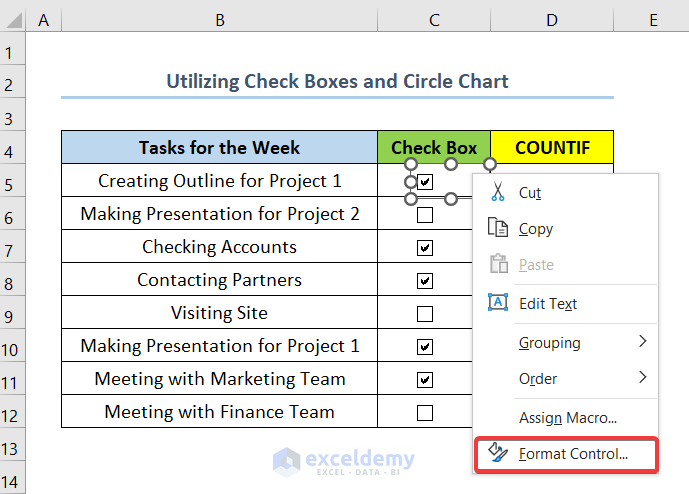This screenshot has width=689, height=494.
Task: Click the yellow COUNTIF header cell
Action: pyautogui.click(x=552, y=147)
